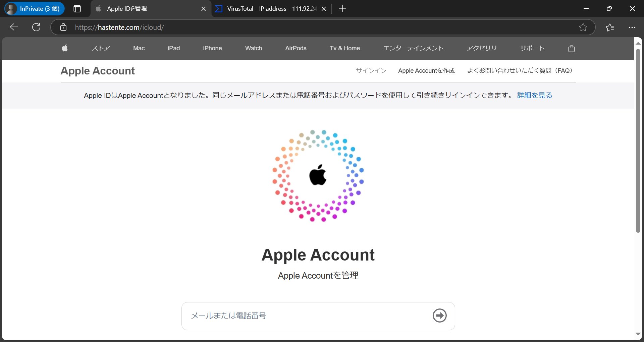Switch to the VirusTotal IP address tab
Screen dimensions: 644x342
click(x=271, y=9)
